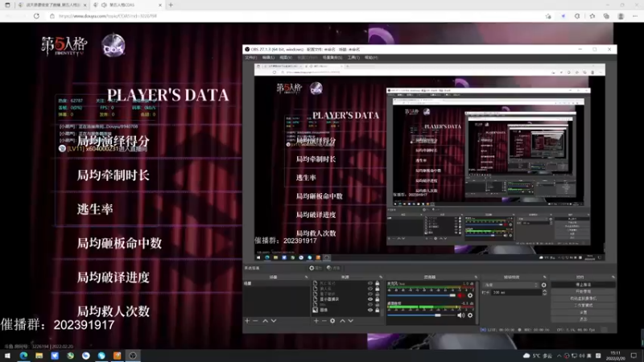644x362 pixels.
Task: Open the 文件 menu in OBS
Action: [x=250, y=57]
